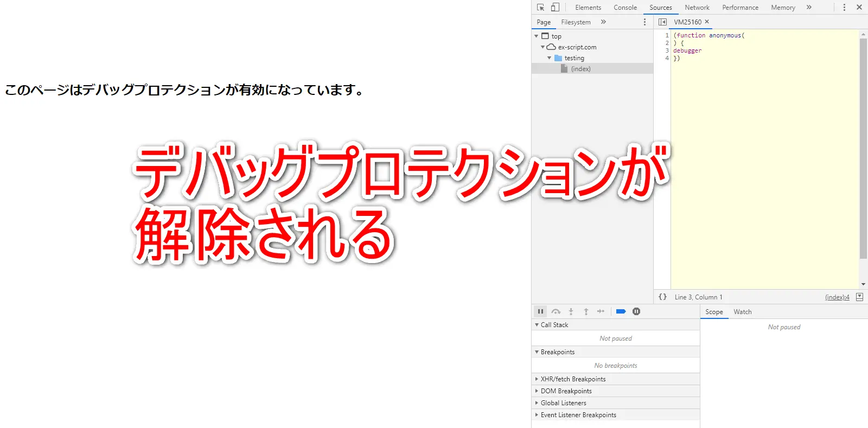Open the Watch tab
The width and height of the screenshot is (868, 428).
click(x=742, y=312)
